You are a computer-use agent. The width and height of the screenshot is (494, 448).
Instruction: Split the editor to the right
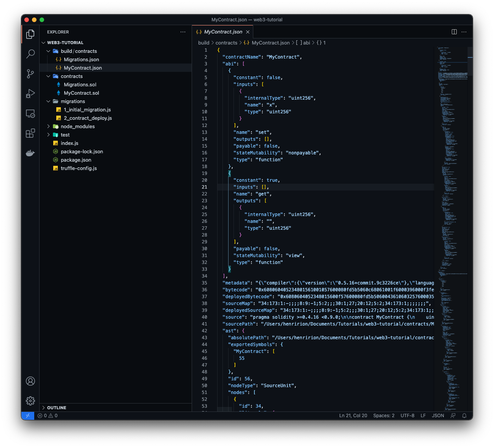(x=454, y=32)
